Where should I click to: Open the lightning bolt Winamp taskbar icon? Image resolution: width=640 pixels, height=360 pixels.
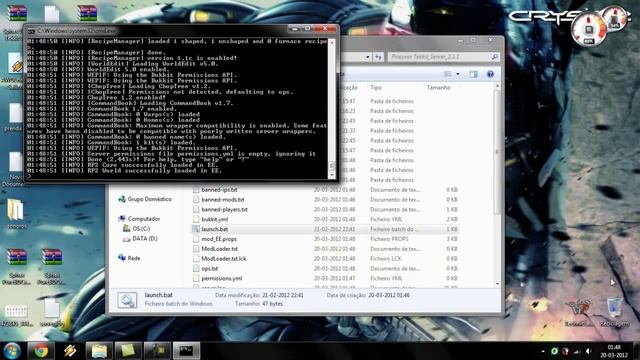coord(70,351)
